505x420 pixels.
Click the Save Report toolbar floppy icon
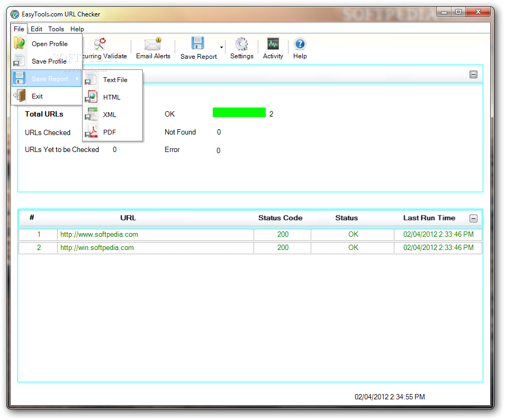198,43
